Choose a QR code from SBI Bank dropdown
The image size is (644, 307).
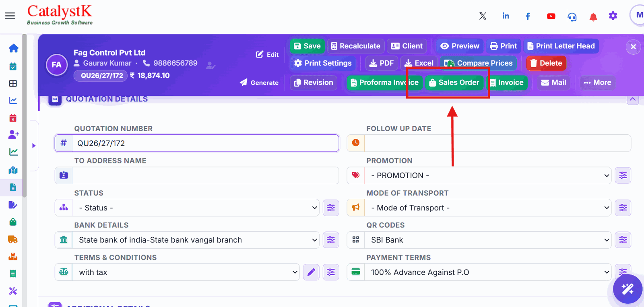[x=488, y=240]
